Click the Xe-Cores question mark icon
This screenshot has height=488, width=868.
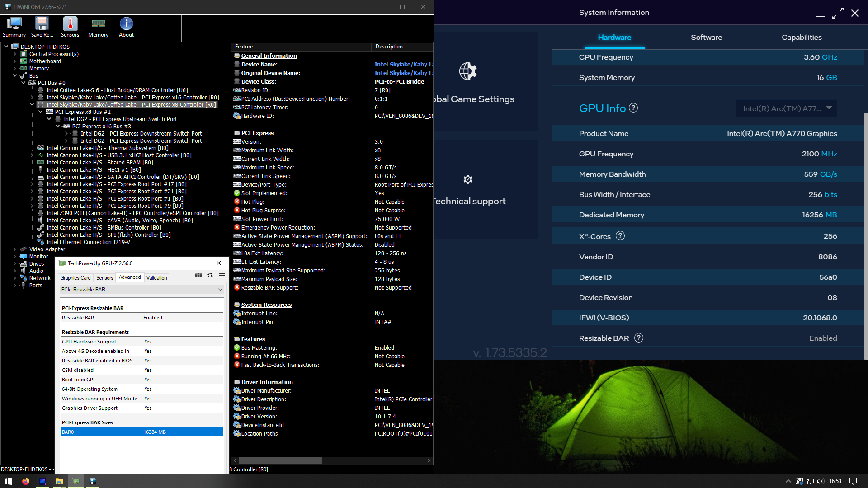pos(621,235)
